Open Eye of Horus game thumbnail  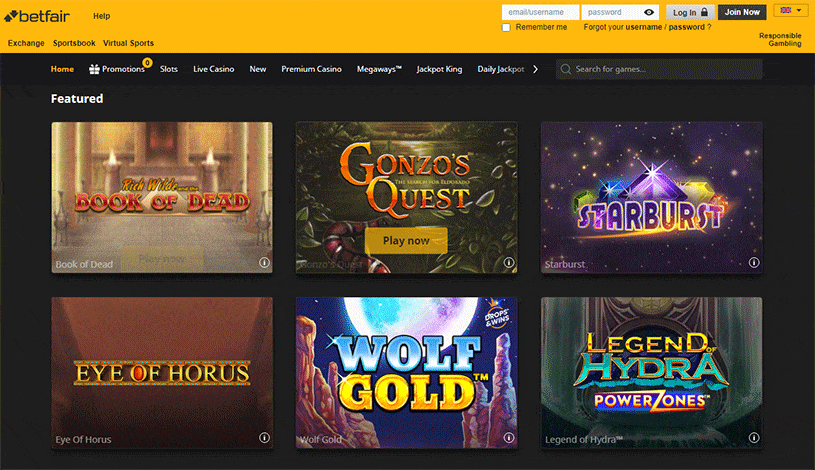[x=162, y=372]
